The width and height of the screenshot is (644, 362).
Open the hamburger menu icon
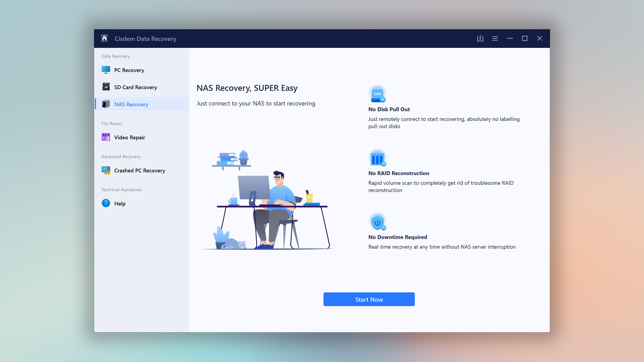click(495, 38)
